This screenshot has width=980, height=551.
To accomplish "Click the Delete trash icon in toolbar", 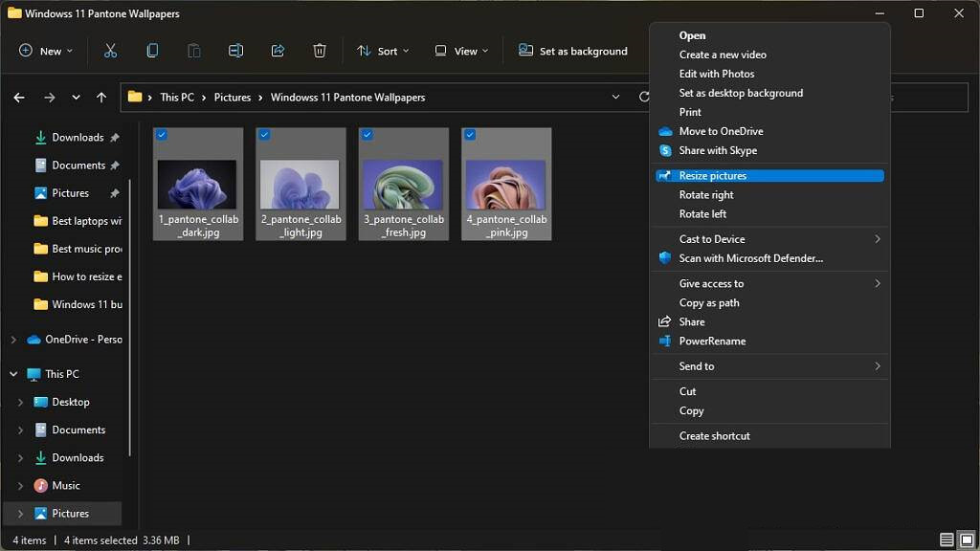I will (320, 51).
